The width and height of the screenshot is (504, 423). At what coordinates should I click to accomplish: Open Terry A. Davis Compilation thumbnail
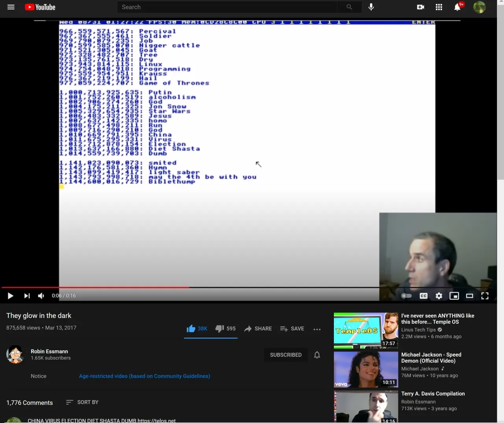coord(366,406)
